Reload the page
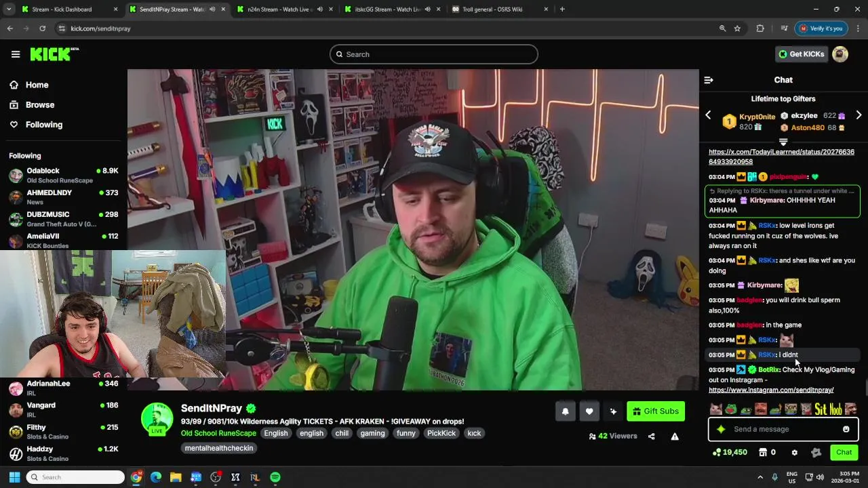This screenshot has width=868, height=488. click(x=42, y=28)
